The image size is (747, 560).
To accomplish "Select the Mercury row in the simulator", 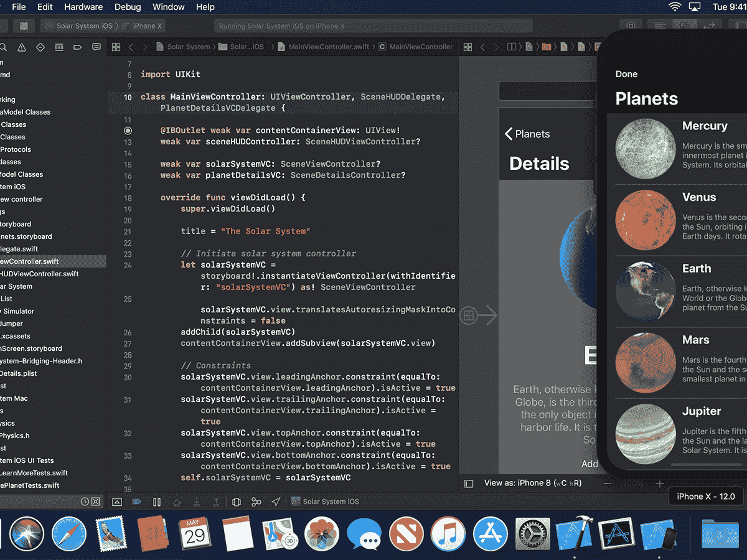I will [677, 149].
